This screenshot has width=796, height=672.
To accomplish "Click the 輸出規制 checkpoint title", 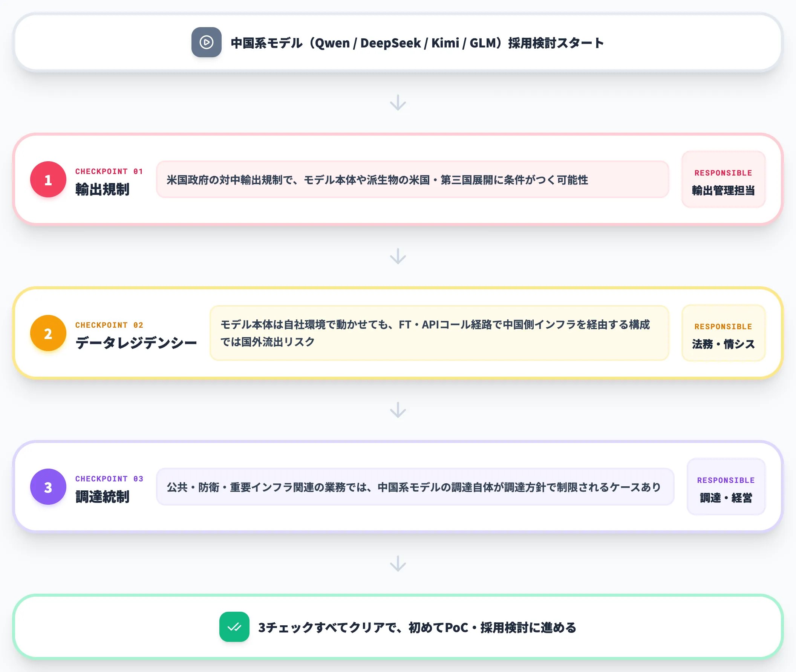I will (102, 189).
